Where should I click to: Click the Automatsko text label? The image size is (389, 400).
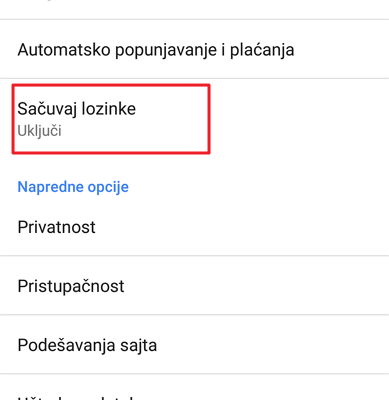point(64,50)
